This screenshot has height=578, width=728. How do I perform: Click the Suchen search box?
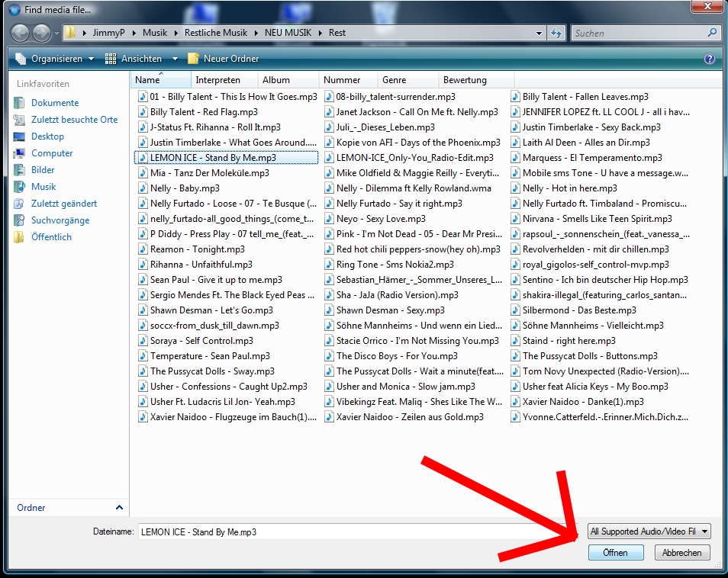point(639,33)
